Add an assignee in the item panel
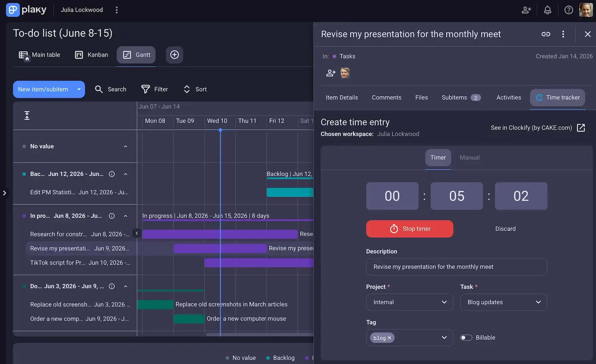 331,73
